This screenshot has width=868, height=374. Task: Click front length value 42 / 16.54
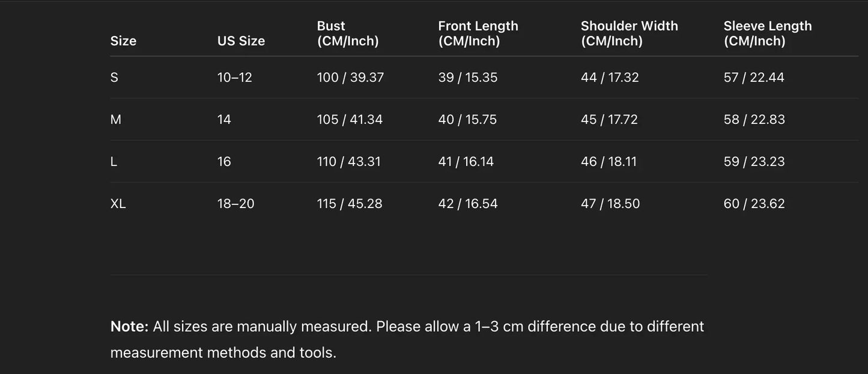click(468, 204)
